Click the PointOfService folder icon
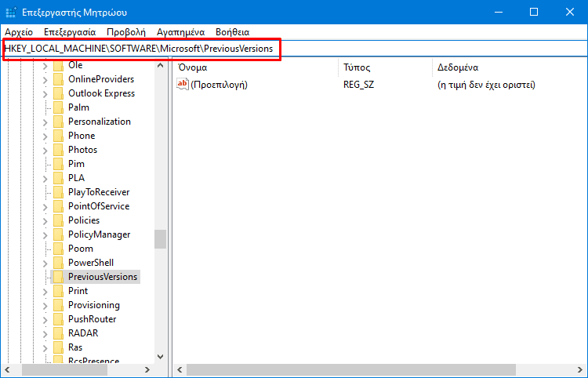The height and width of the screenshot is (378, 588). 58,206
